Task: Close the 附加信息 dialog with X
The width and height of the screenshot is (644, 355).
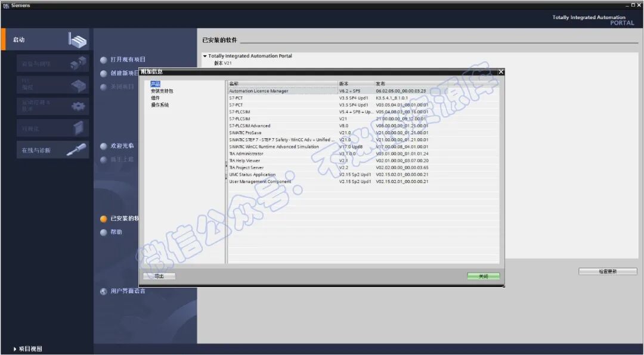Action: tap(501, 71)
